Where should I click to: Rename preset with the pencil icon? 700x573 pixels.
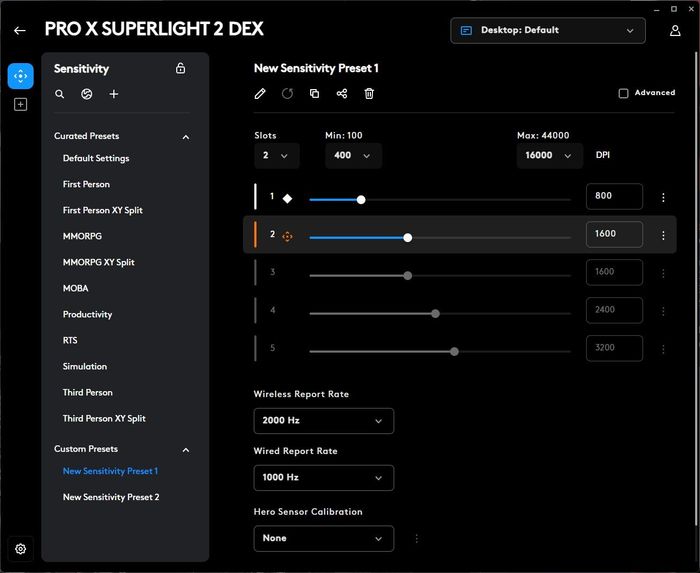click(260, 94)
